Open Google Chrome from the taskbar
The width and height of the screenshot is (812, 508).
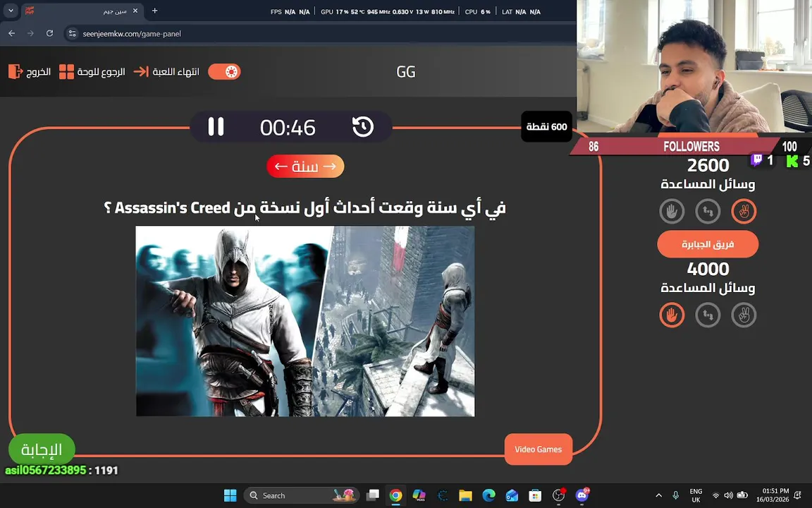click(395, 495)
